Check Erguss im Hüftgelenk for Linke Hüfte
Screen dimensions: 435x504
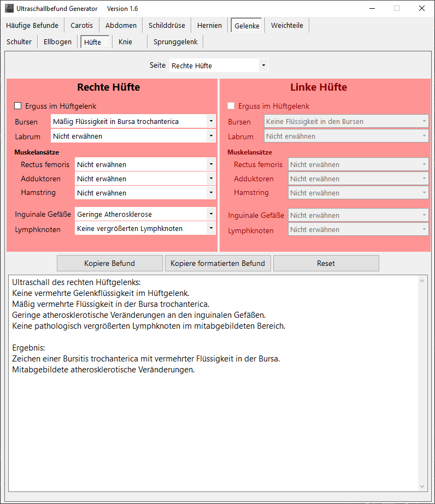tap(232, 106)
